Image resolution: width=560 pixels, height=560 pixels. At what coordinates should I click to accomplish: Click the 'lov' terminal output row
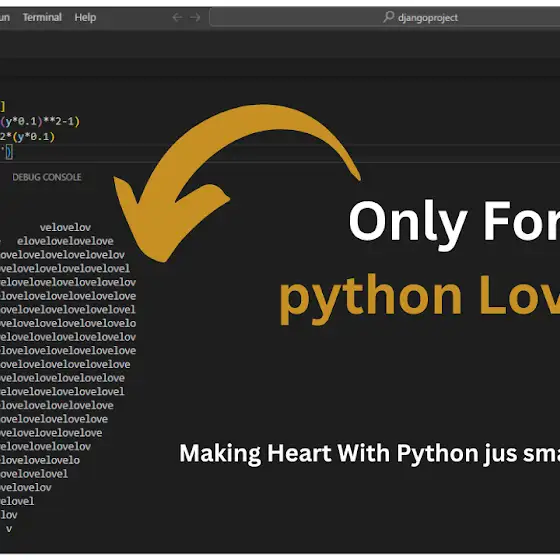[x=9, y=515]
